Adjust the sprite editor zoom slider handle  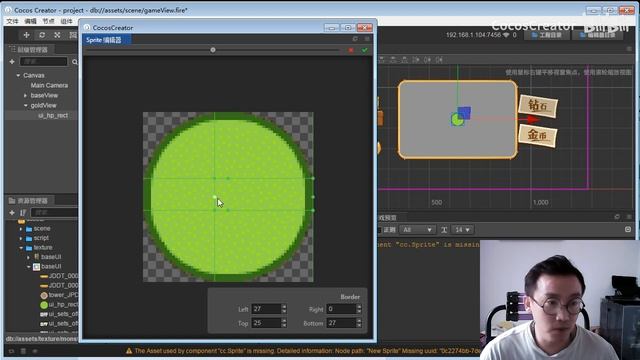pos(213,50)
